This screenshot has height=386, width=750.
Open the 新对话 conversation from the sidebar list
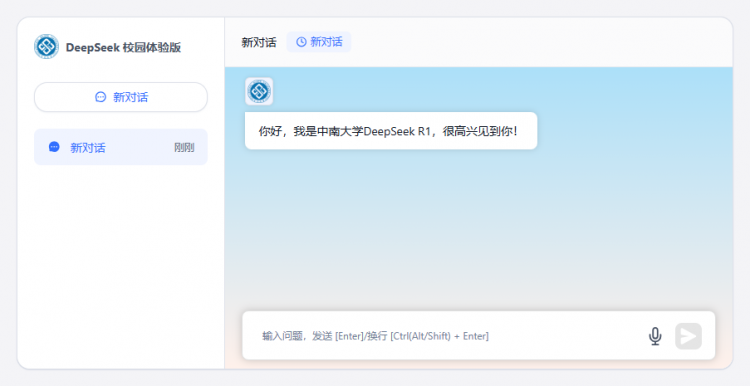[121, 147]
